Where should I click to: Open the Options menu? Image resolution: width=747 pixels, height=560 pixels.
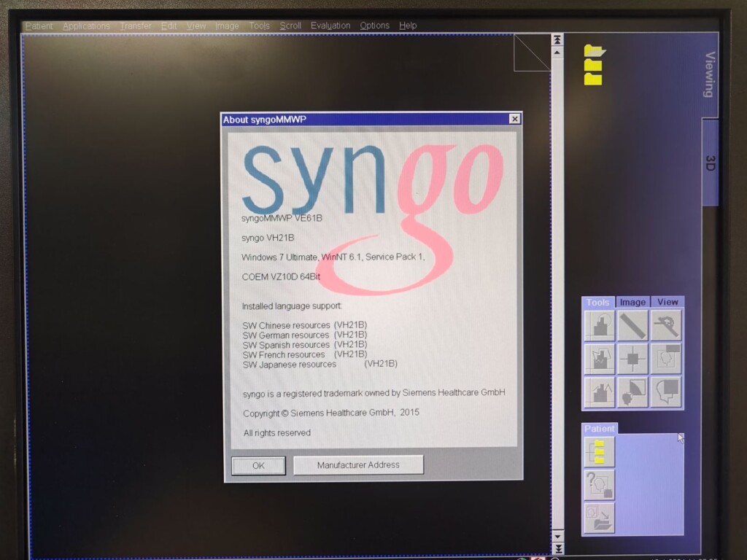point(374,26)
